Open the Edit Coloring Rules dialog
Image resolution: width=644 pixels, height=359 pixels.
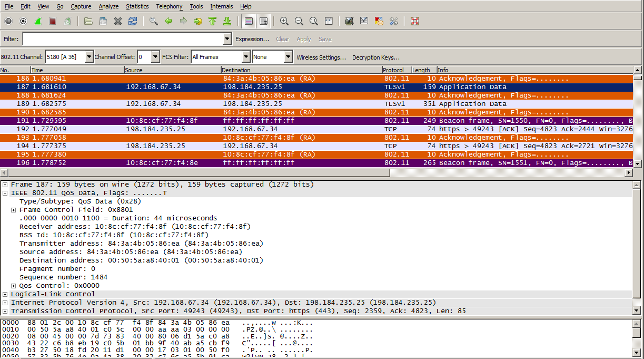pos(378,21)
